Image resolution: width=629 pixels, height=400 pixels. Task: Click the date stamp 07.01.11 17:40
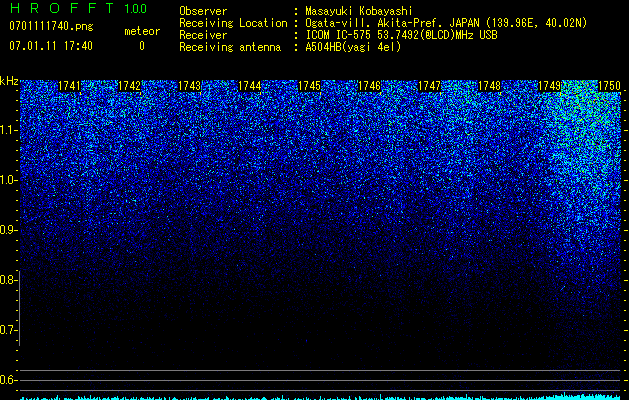click(51, 46)
